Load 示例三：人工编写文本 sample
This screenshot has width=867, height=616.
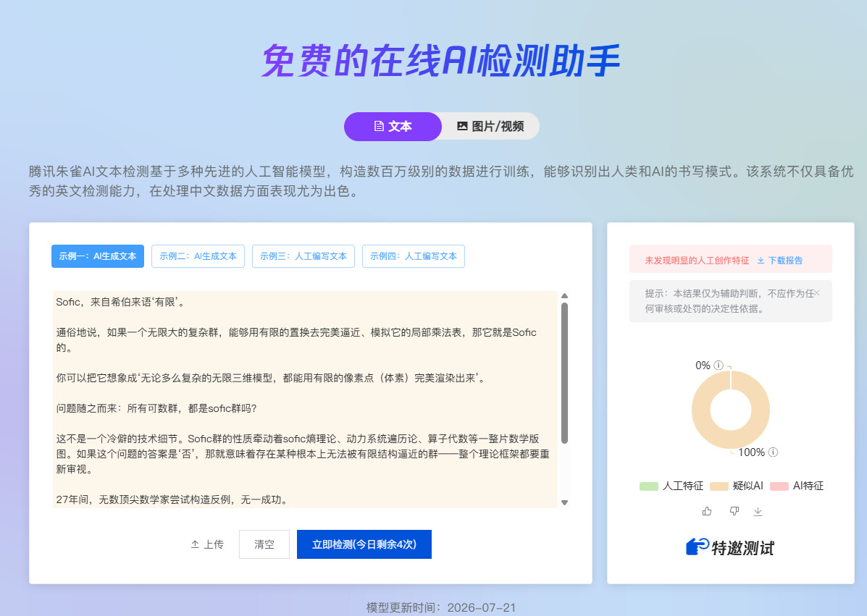303,256
